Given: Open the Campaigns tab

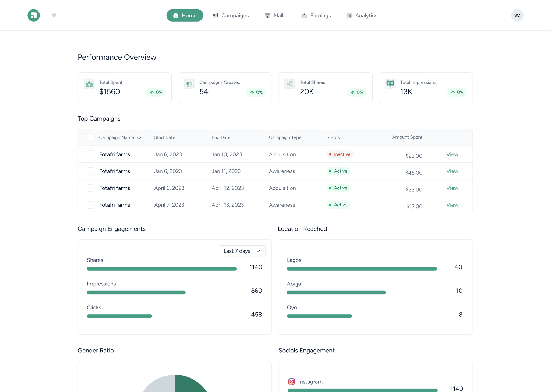Looking at the screenshot, I should coord(231,15).
